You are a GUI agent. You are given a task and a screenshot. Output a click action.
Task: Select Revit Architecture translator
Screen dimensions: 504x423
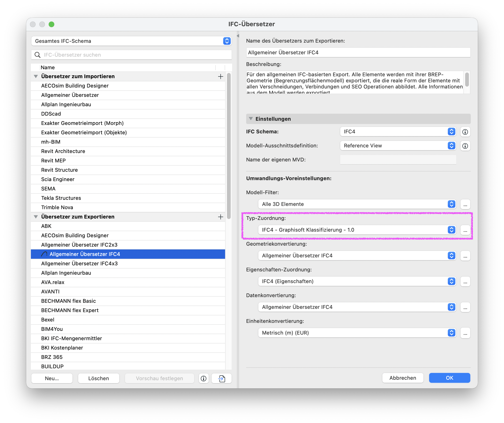pyautogui.click(x=128, y=151)
